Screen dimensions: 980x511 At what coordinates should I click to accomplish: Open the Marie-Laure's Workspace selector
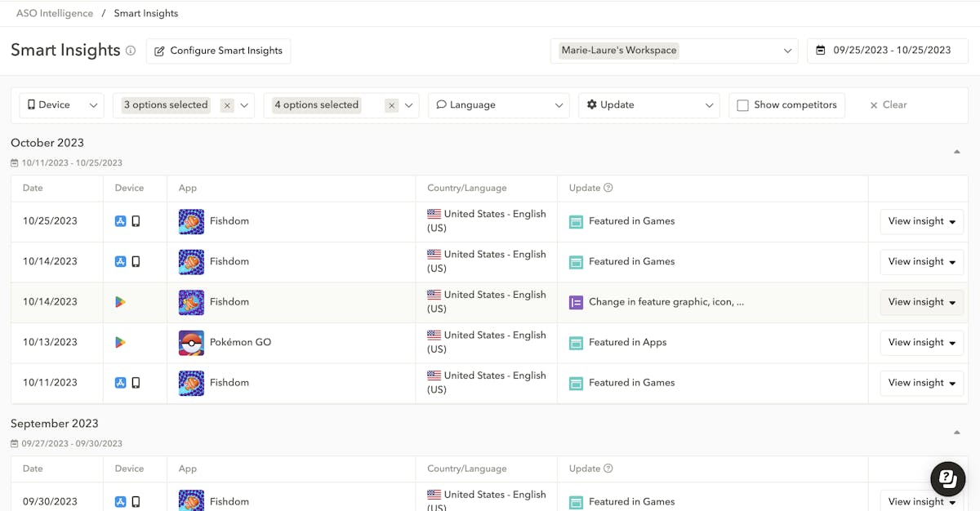tap(674, 51)
